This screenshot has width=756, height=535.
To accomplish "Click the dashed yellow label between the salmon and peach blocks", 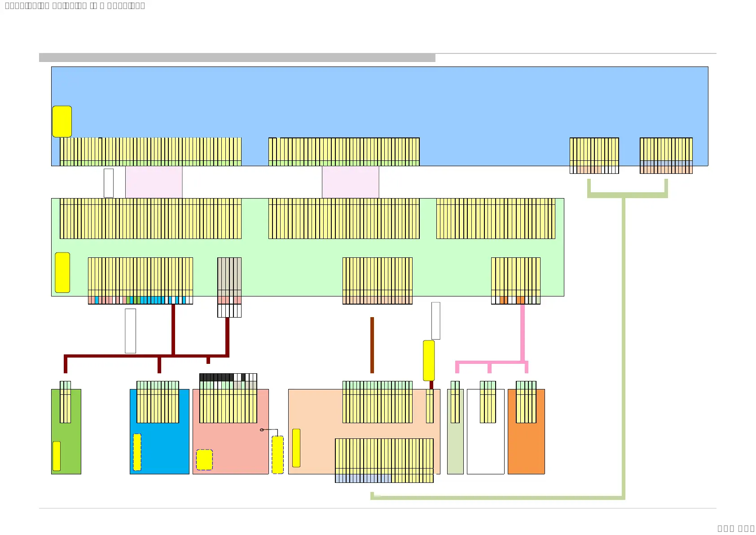I will 278,455.
